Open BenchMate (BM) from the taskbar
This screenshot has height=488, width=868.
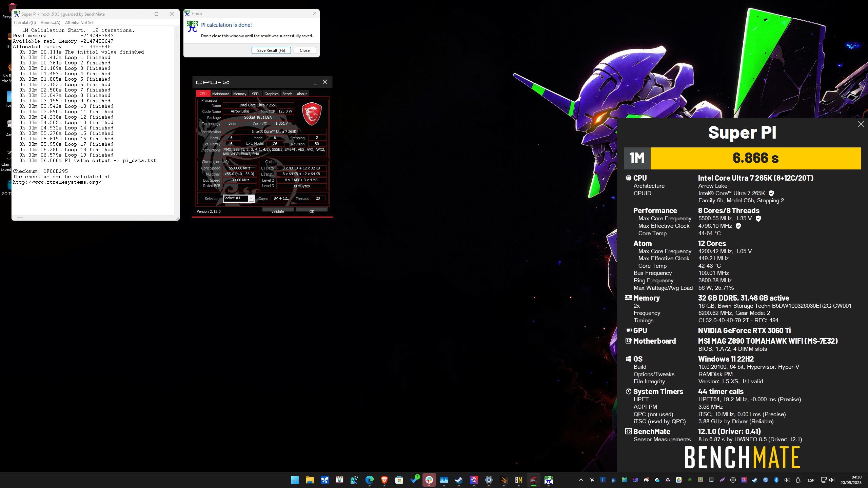518,480
